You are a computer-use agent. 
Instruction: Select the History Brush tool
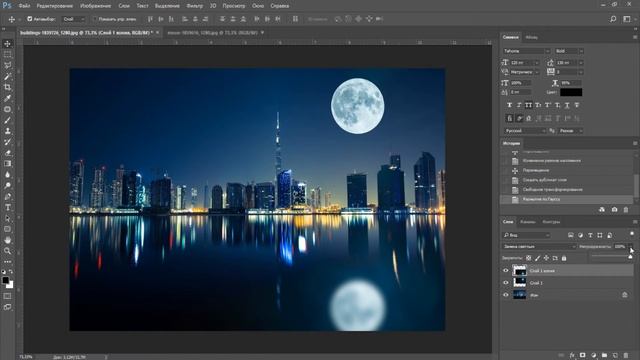(7, 142)
